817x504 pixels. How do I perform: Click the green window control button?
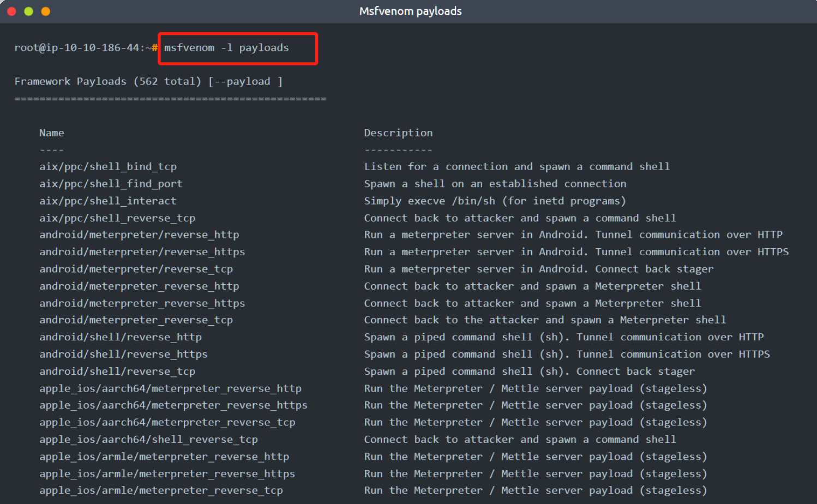(x=28, y=11)
